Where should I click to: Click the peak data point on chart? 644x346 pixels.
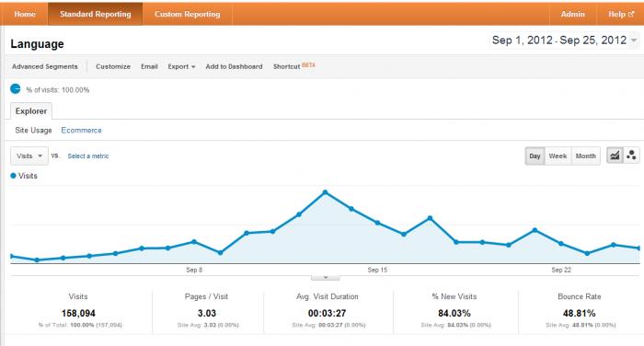pos(326,192)
